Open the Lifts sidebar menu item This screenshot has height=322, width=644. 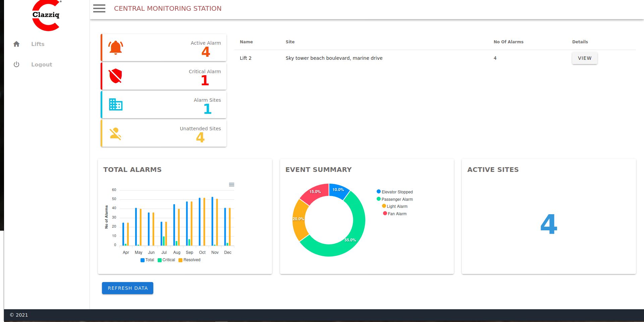point(38,44)
